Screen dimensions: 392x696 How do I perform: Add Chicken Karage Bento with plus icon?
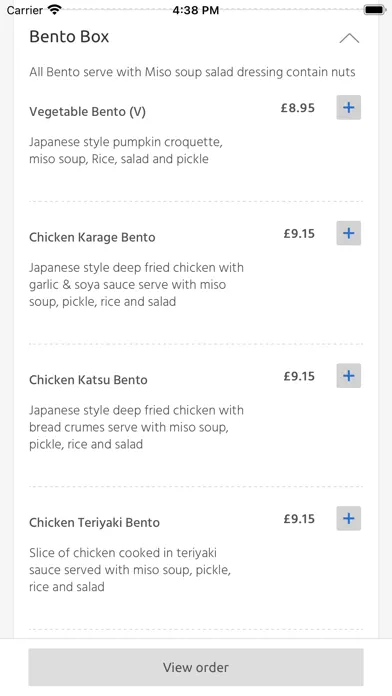[348, 233]
